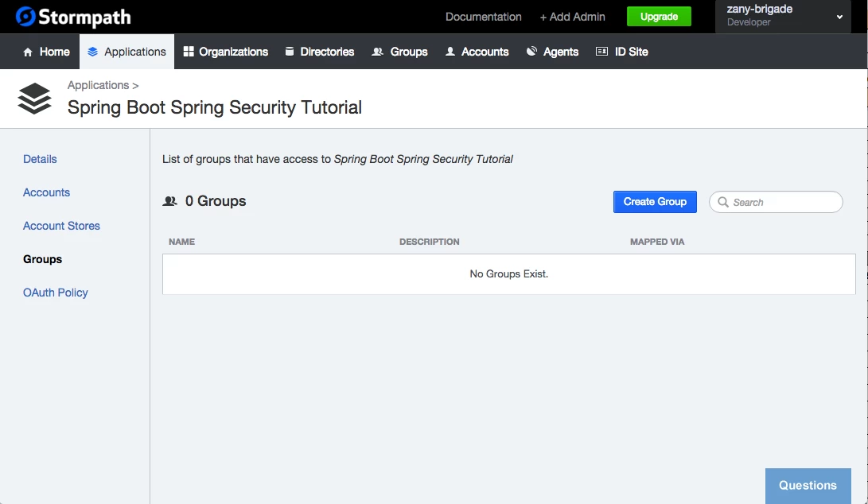This screenshot has height=504, width=868.
Task: Click the group icon beside 0 Groups
Action: pos(170,201)
